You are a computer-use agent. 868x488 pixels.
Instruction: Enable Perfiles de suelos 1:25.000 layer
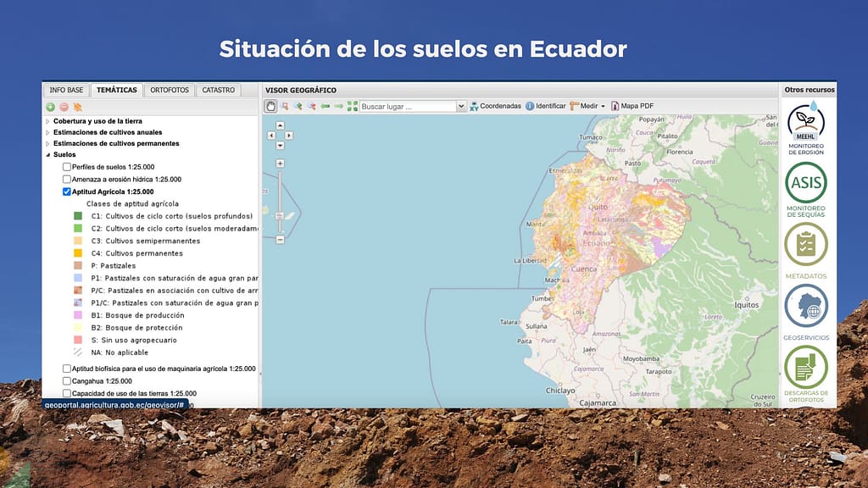tap(67, 167)
